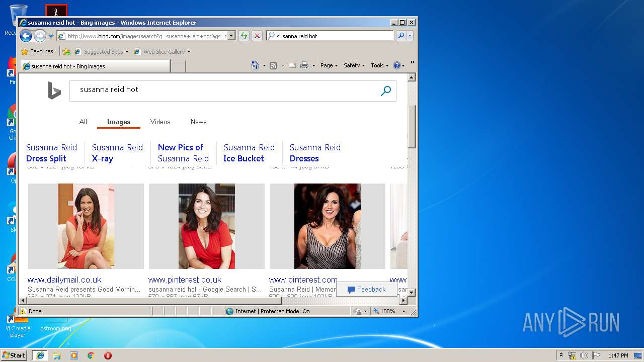Click vertical scrollbar up arrow
The height and width of the screenshot is (362, 644).
[411, 77]
